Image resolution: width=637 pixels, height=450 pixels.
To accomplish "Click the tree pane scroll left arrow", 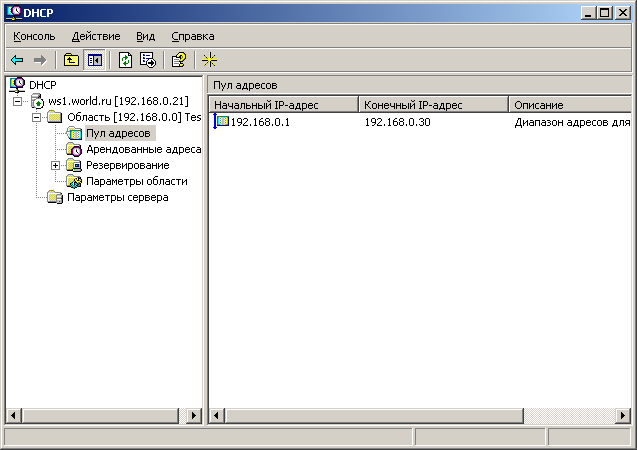I will [13, 415].
